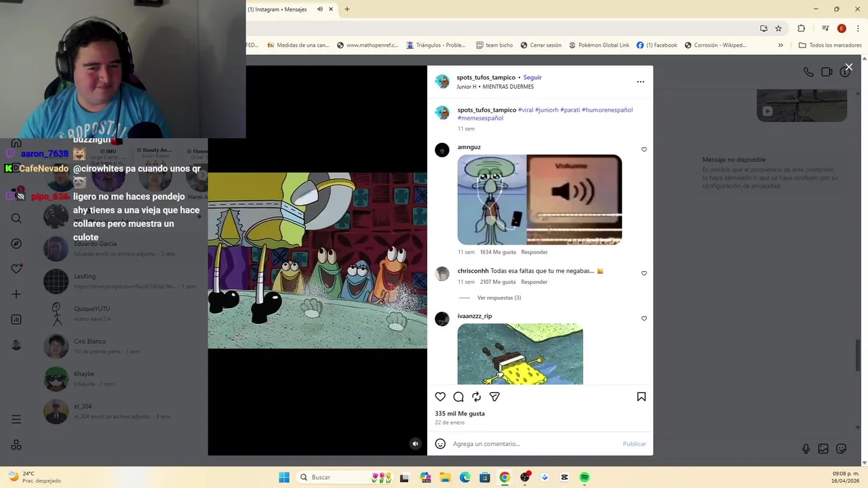Open the dashboard chart icon in the sidebar
Viewport: 868px width, 488px height.
point(16,319)
